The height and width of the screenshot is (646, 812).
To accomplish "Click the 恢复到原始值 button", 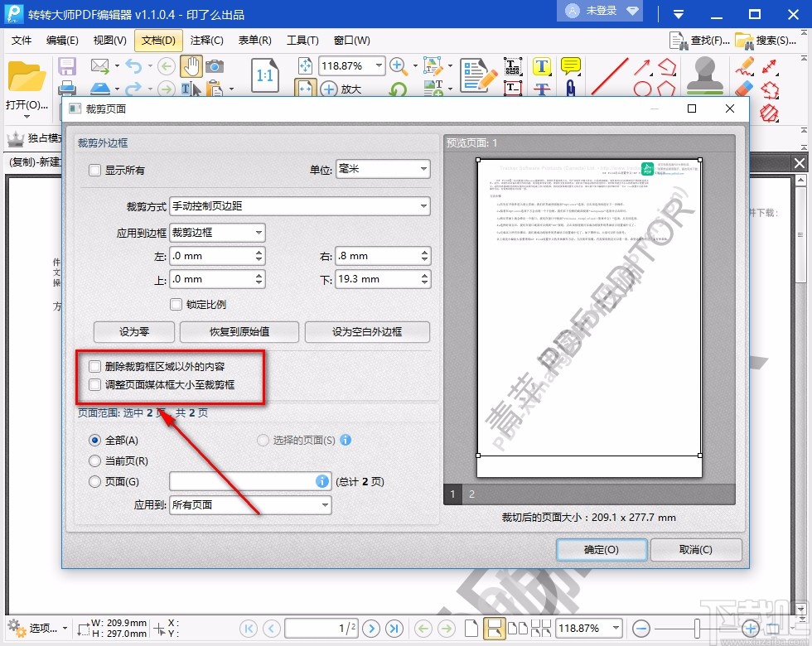I will pyautogui.click(x=239, y=332).
